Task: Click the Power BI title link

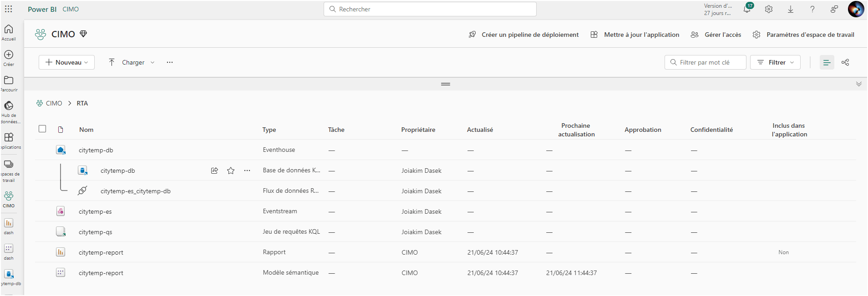Action: tap(42, 9)
